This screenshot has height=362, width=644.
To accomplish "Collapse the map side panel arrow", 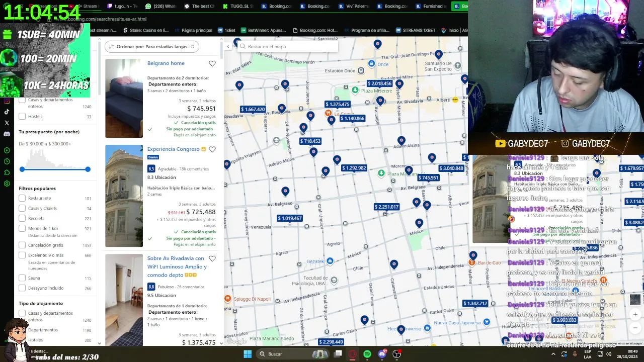I will click(x=228, y=46).
